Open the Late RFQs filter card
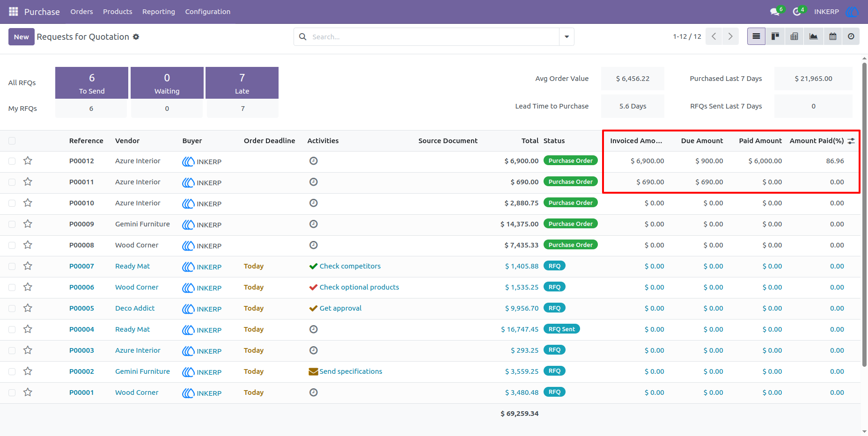This screenshot has height=436, width=868. [242, 83]
